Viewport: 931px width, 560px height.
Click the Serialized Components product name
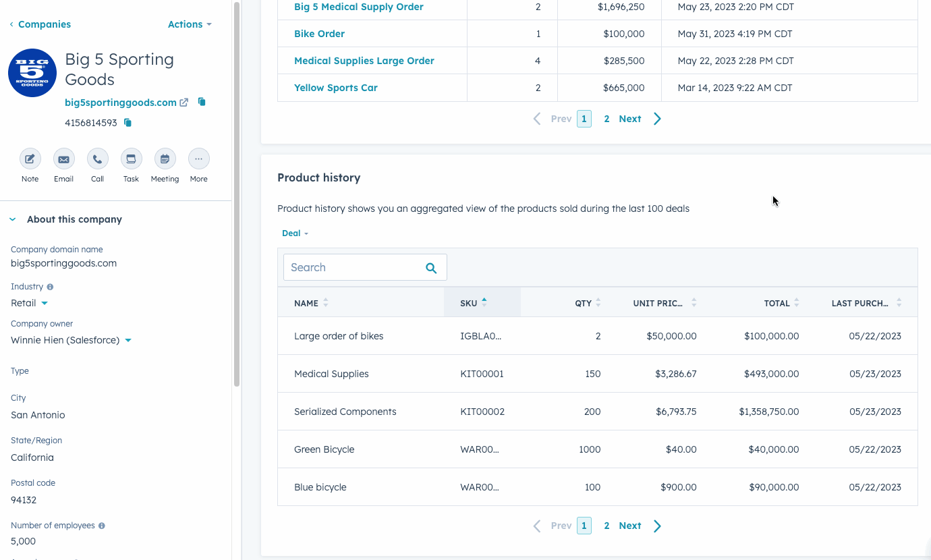coord(345,412)
